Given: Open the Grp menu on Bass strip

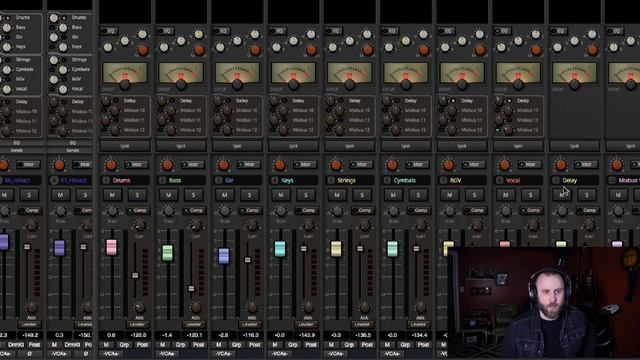Looking at the screenshot, I should [x=180, y=345].
